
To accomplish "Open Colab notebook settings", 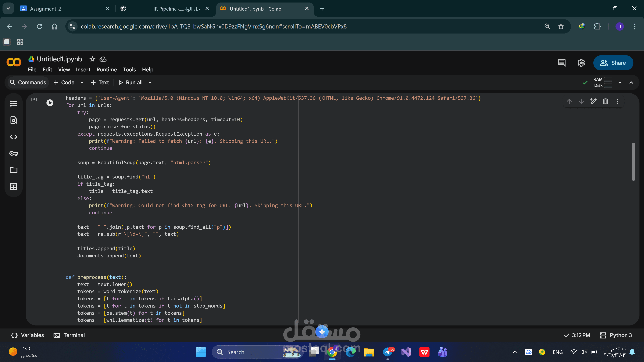I will point(581,63).
